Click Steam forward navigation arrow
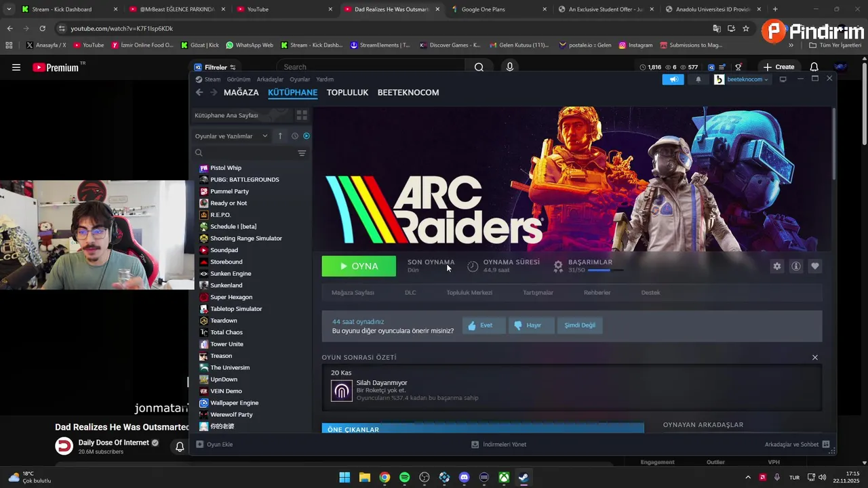868x488 pixels. tap(214, 92)
